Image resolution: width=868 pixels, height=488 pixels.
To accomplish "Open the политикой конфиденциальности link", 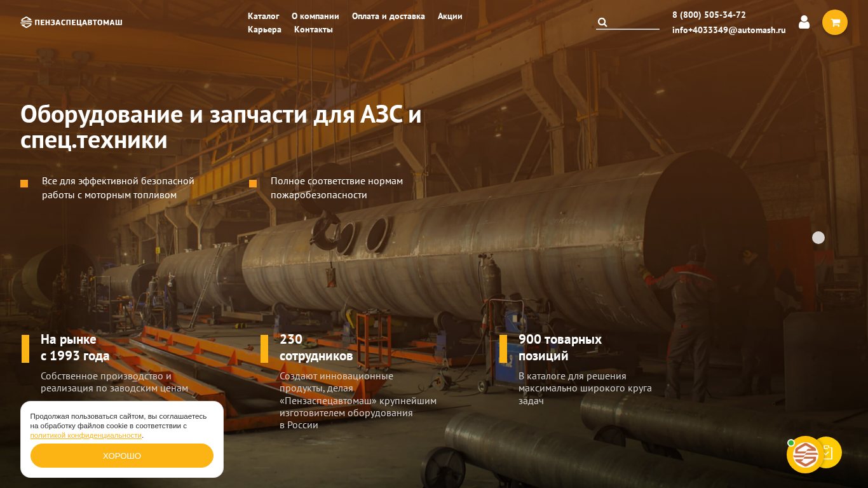I will [x=86, y=435].
